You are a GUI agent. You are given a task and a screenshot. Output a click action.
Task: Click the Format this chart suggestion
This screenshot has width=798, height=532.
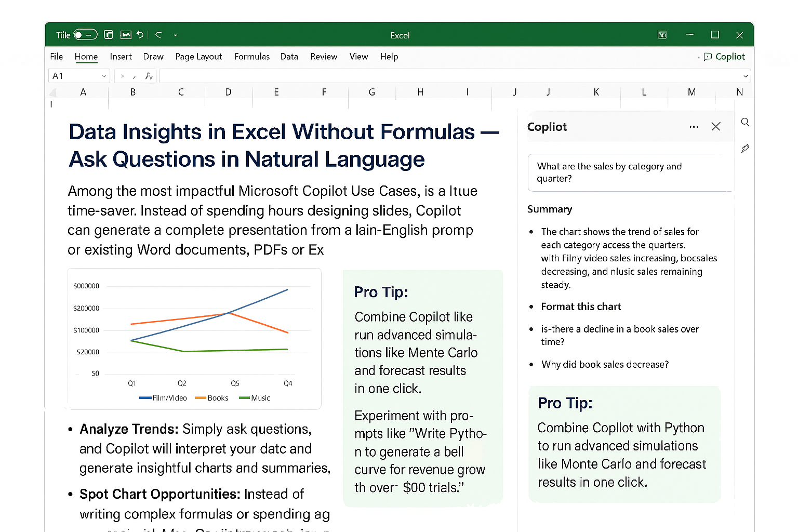tap(581, 307)
